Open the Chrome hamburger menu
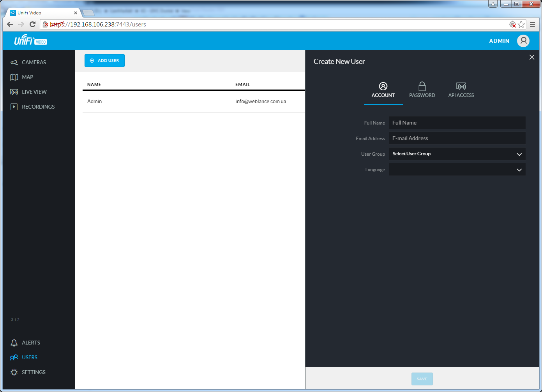The image size is (542, 392). pos(532,24)
